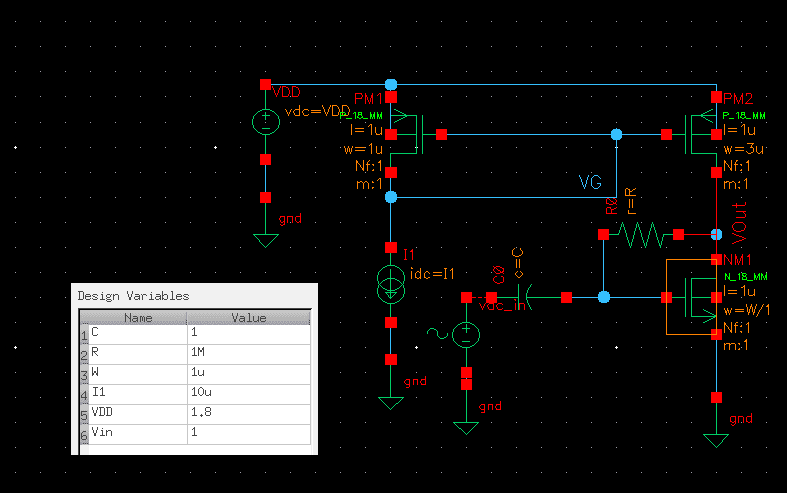
Task: Select the AC input voltage source symbol
Action: tap(466, 335)
